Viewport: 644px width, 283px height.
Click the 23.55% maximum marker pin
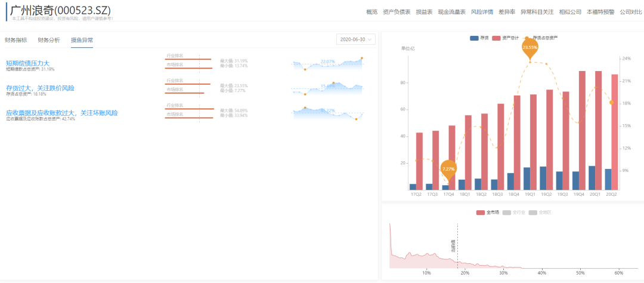coord(530,48)
